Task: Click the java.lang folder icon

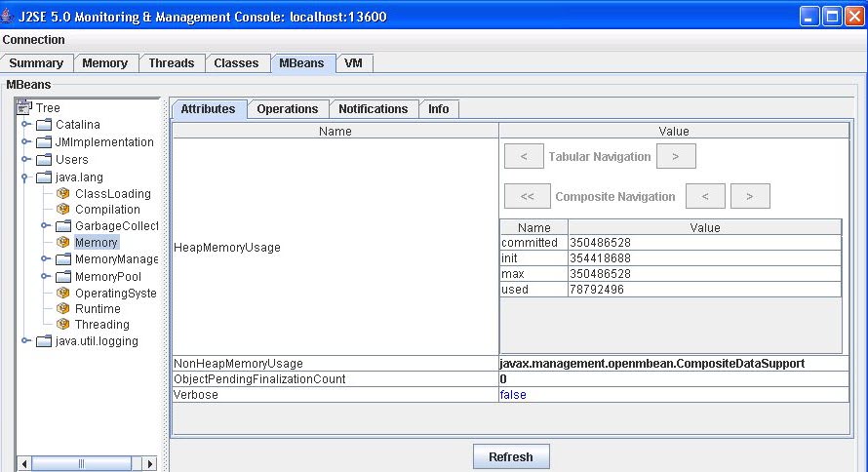Action: click(x=44, y=177)
